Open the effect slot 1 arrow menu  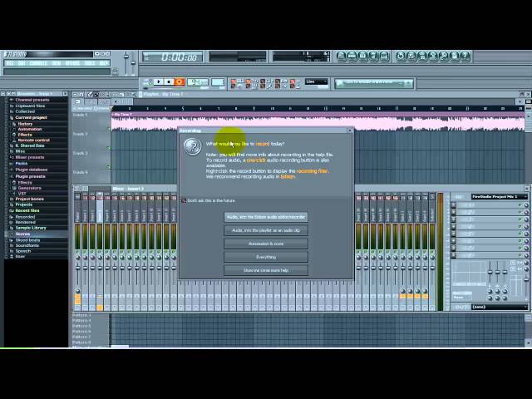coord(454,205)
